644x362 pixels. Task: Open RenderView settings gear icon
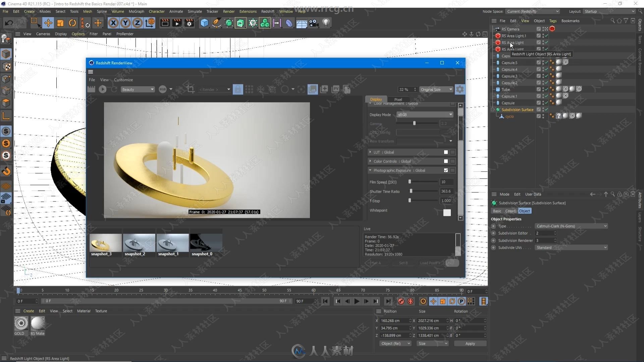click(x=460, y=89)
